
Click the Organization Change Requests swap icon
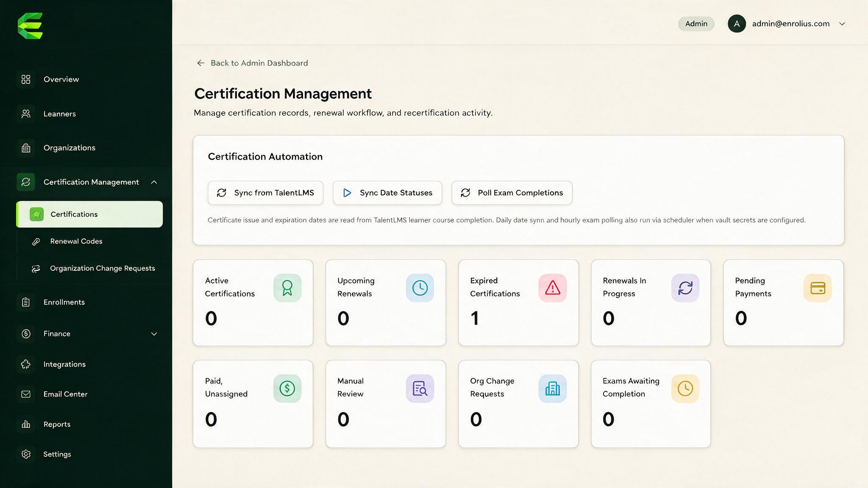coord(36,269)
